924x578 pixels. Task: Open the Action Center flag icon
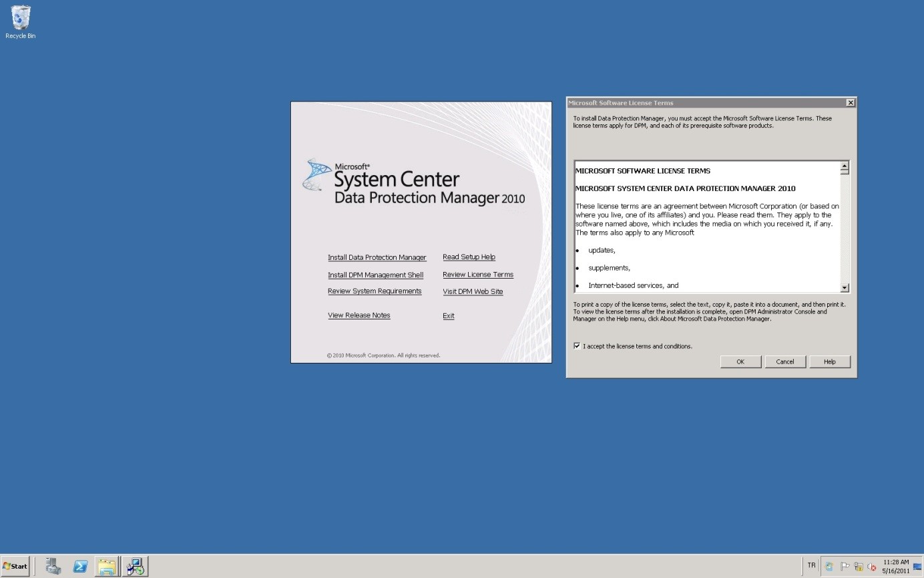845,567
